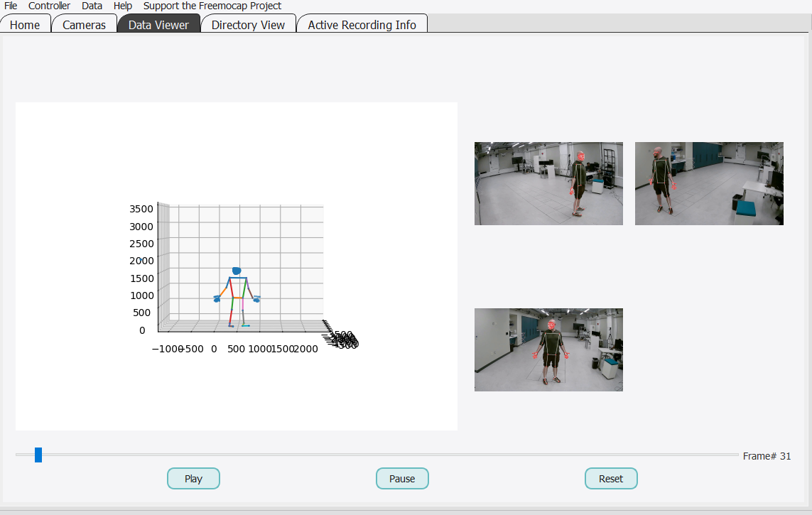Screen dimensions: 812x515
Task: Open the Help menu
Action: [x=122, y=6]
